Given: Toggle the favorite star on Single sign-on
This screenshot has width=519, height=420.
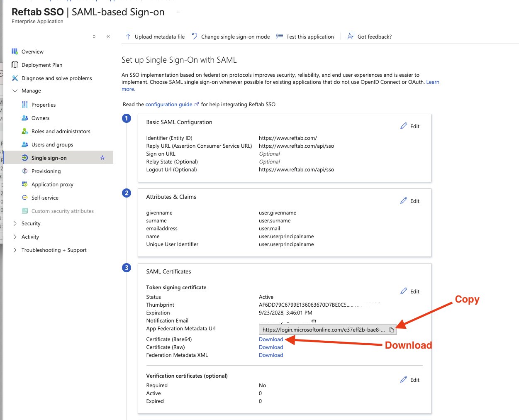Looking at the screenshot, I should click(102, 158).
